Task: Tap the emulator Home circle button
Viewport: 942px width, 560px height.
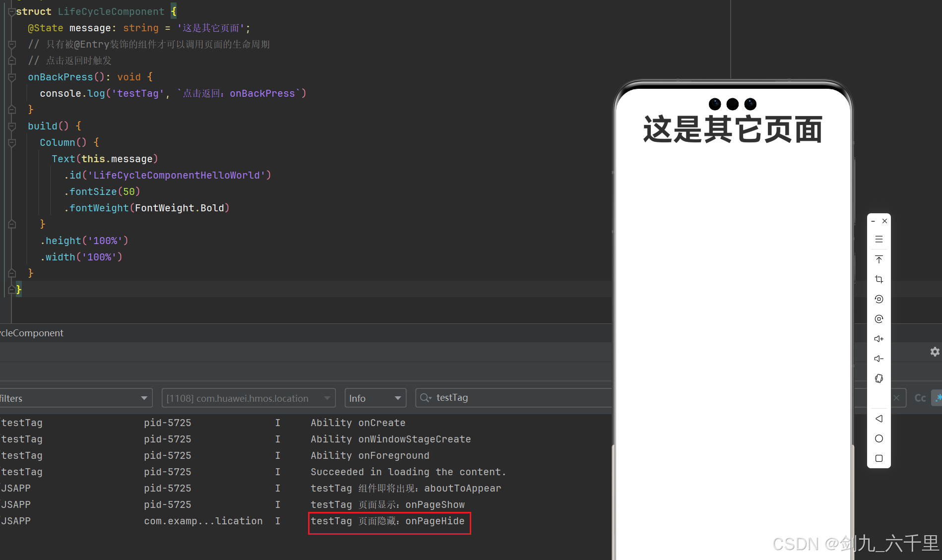Action: (x=879, y=438)
